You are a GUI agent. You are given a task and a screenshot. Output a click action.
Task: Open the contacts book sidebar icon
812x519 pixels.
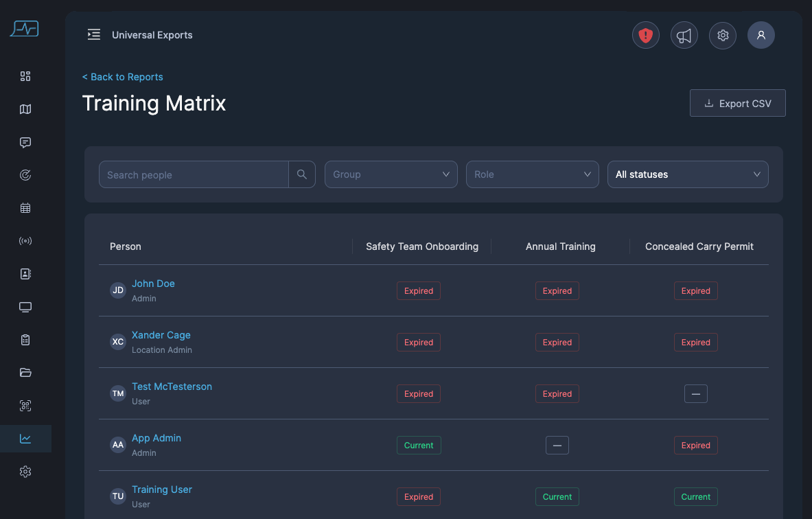25,274
